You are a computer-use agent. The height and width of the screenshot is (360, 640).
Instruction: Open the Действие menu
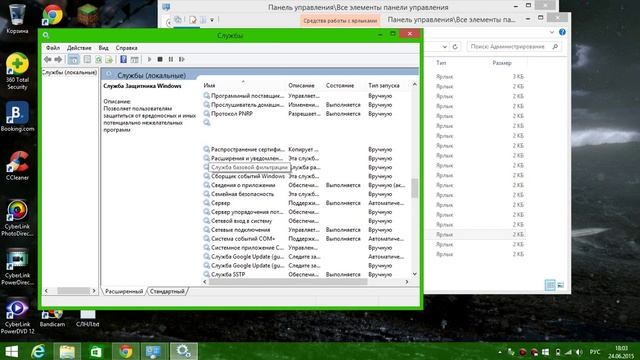[79, 48]
